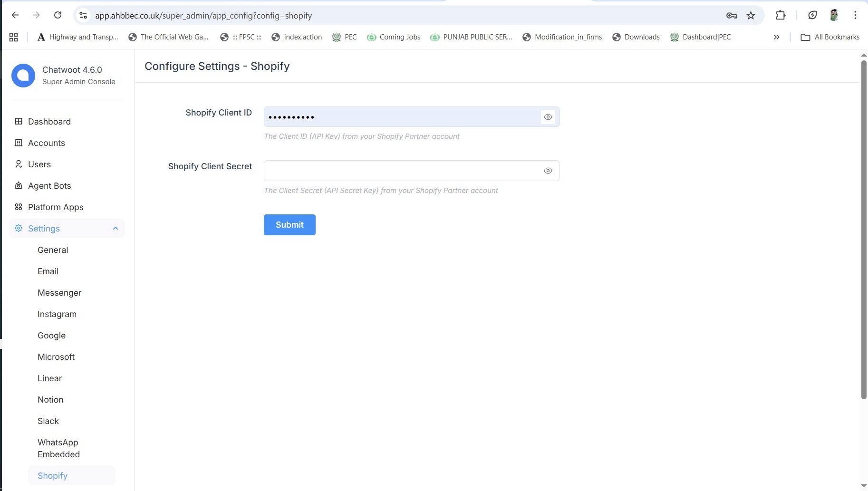Bookmark this page with the star icon
The height and width of the screenshot is (491, 868).
tap(751, 15)
